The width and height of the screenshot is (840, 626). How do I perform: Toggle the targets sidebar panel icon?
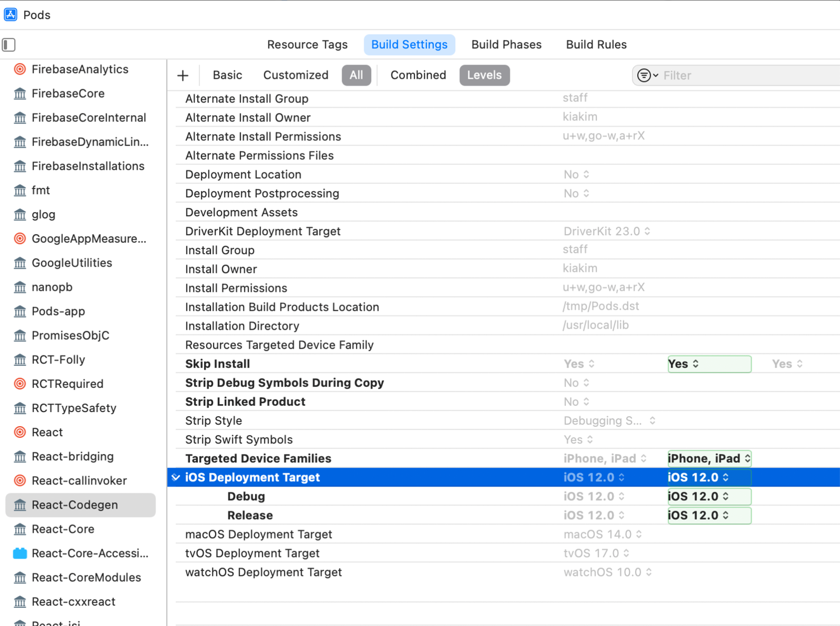coord(9,45)
